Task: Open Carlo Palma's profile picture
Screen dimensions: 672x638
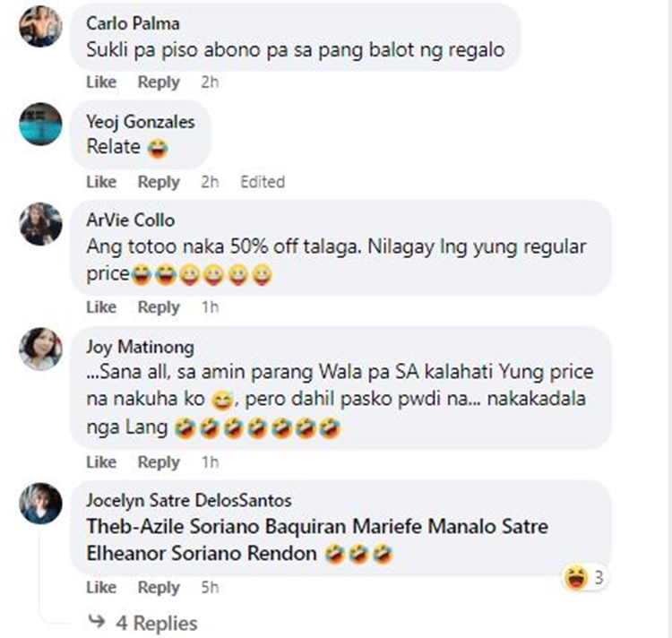Action: coord(40,26)
